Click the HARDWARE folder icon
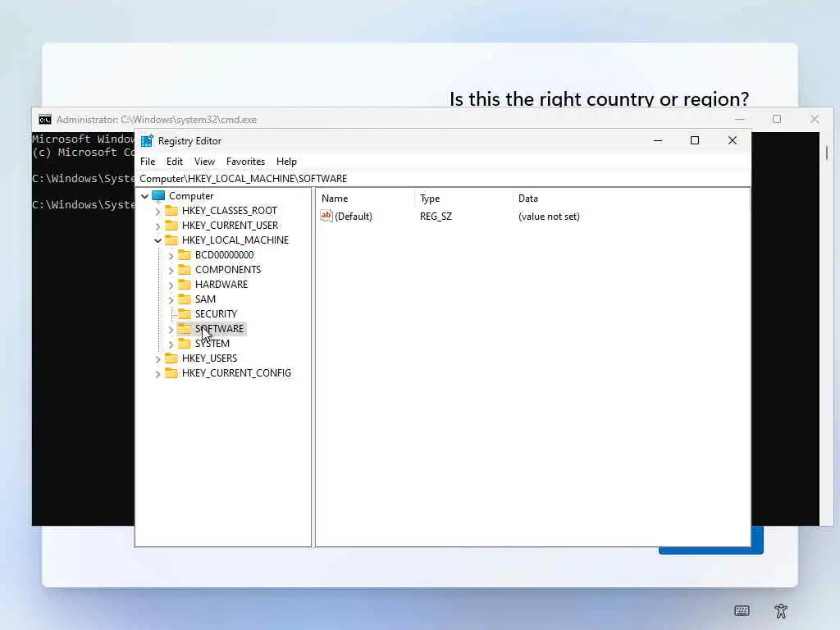 185,284
